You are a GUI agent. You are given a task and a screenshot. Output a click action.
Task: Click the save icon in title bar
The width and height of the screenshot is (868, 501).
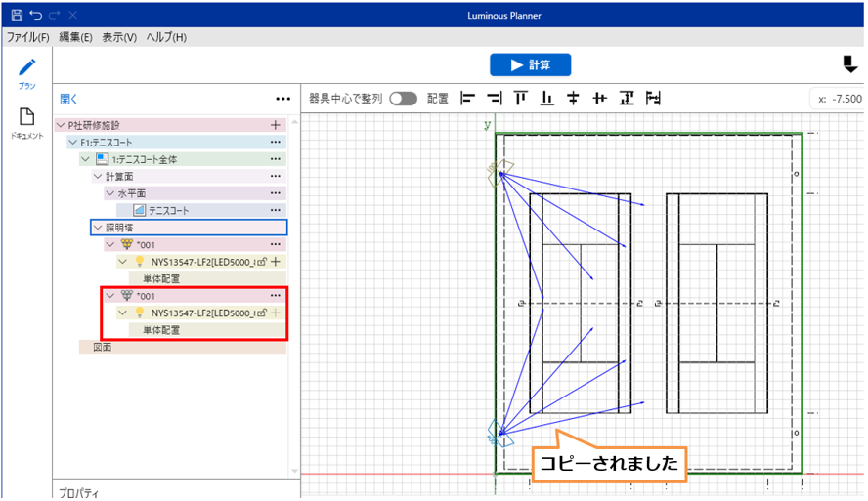[17, 16]
